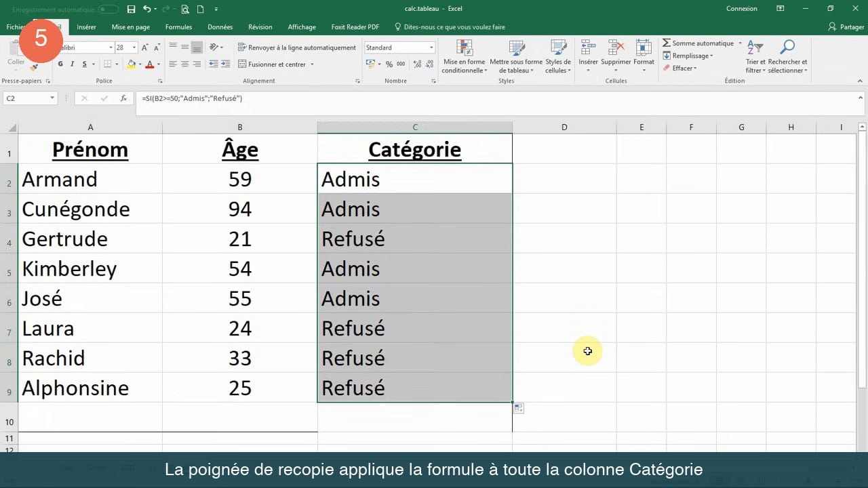Click the increase indent icon

pyautogui.click(x=224, y=64)
